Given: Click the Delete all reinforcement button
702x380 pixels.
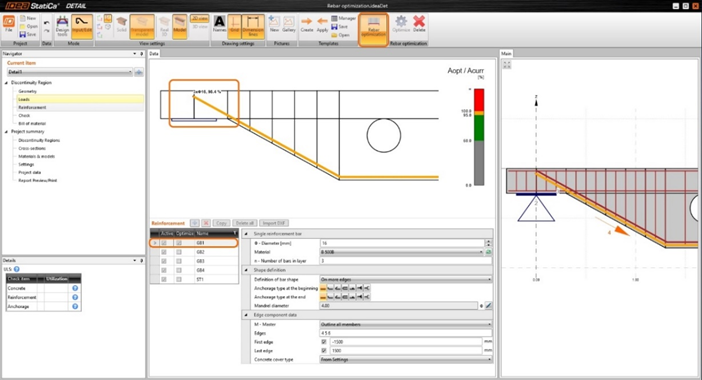Looking at the screenshot, I should (245, 223).
